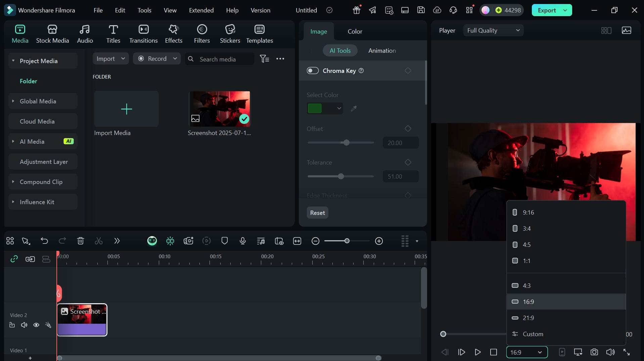The width and height of the screenshot is (644, 361).
Task: Open the Transitions library
Action: click(x=143, y=34)
